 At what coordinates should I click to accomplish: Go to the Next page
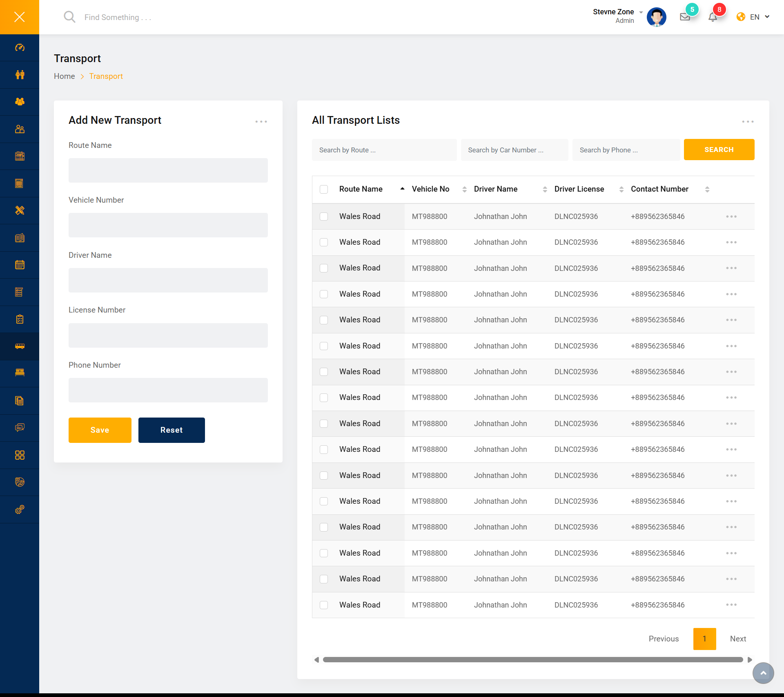738,639
